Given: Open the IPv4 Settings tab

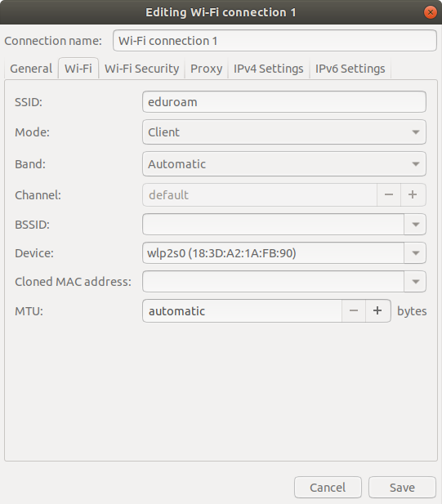Looking at the screenshot, I should (x=269, y=69).
